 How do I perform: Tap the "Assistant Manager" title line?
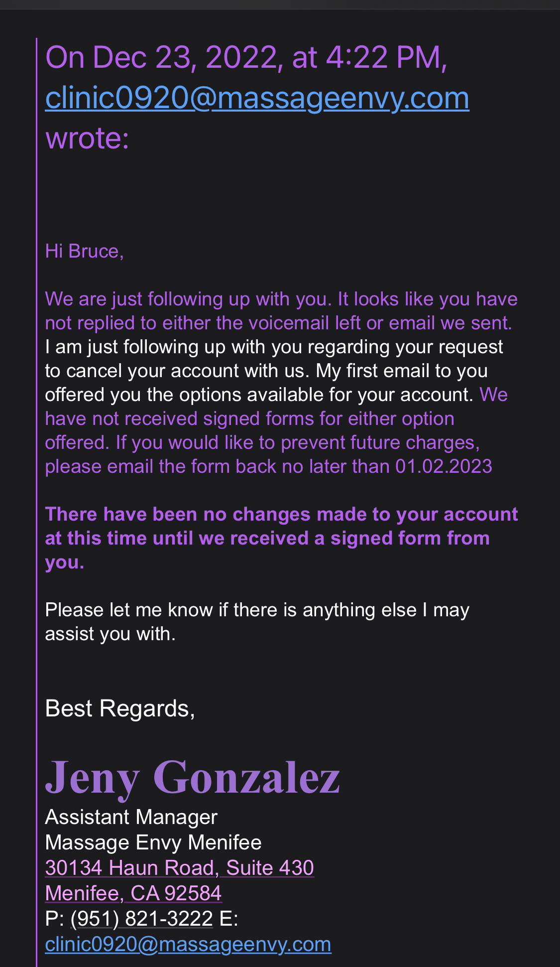click(131, 817)
